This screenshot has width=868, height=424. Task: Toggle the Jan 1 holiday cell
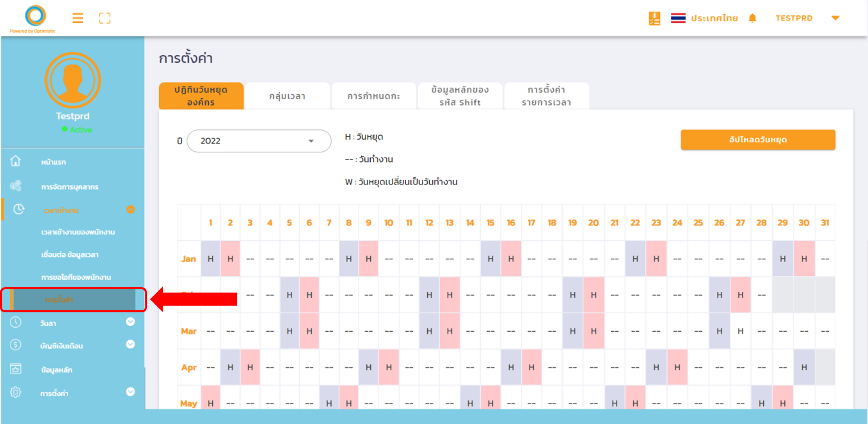[211, 259]
